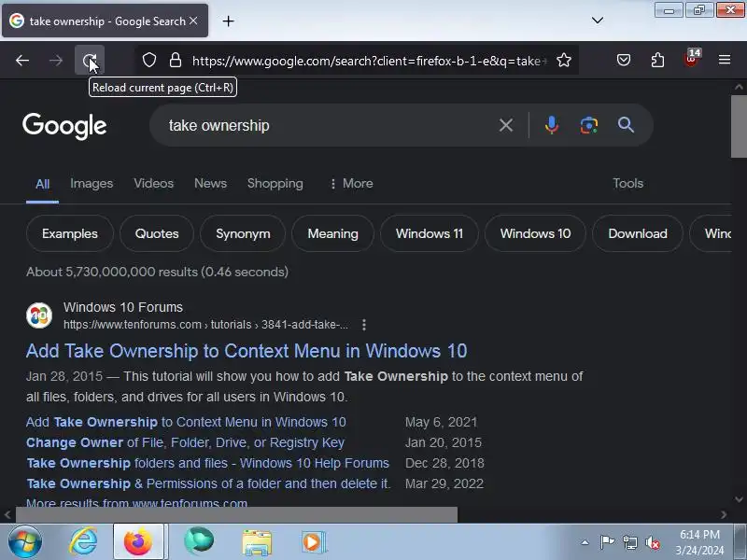
Task: Save page to Pocket
Action: (x=624, y=60)
